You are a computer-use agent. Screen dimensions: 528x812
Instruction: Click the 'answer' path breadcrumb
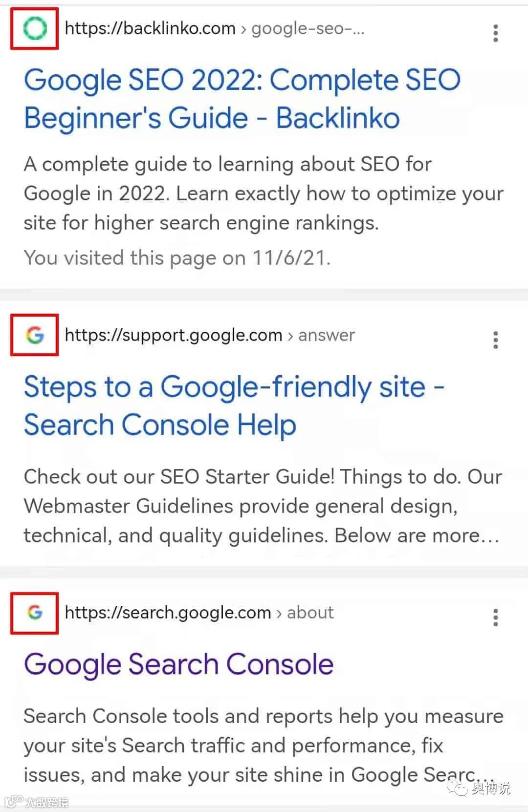tap(327, 336)
